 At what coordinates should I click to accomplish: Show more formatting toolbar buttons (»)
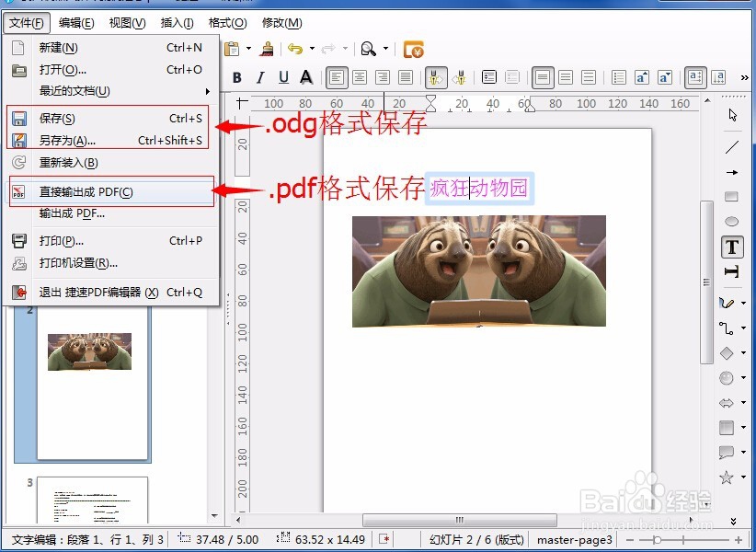tap(745, 77)
